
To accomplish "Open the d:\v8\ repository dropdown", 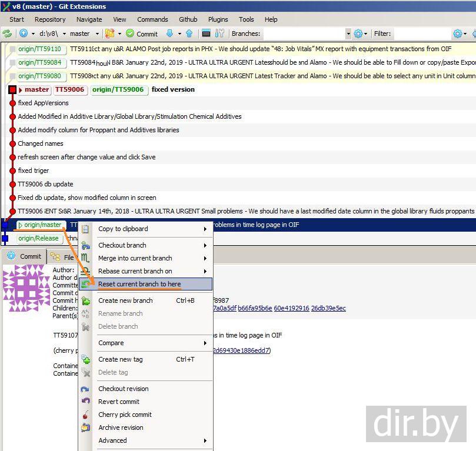I will point(52,34).
